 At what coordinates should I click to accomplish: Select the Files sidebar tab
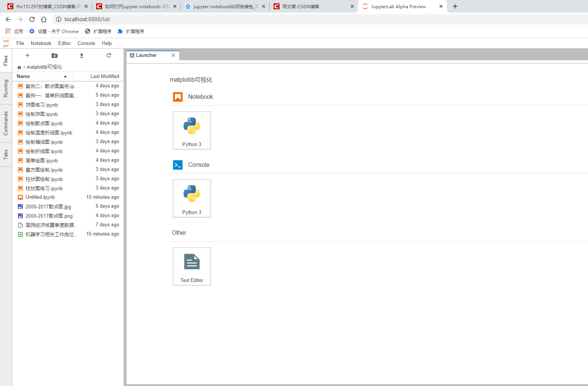[6, 61]
